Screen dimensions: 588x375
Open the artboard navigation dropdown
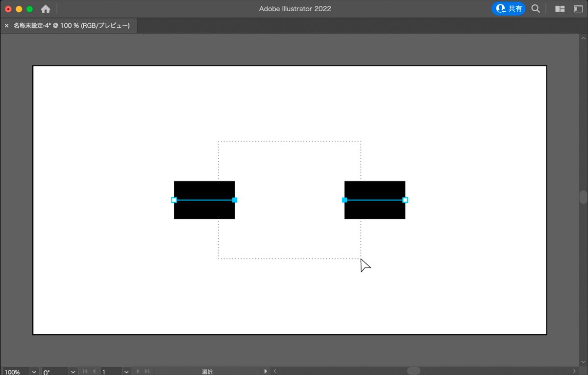tap(126, 372)
